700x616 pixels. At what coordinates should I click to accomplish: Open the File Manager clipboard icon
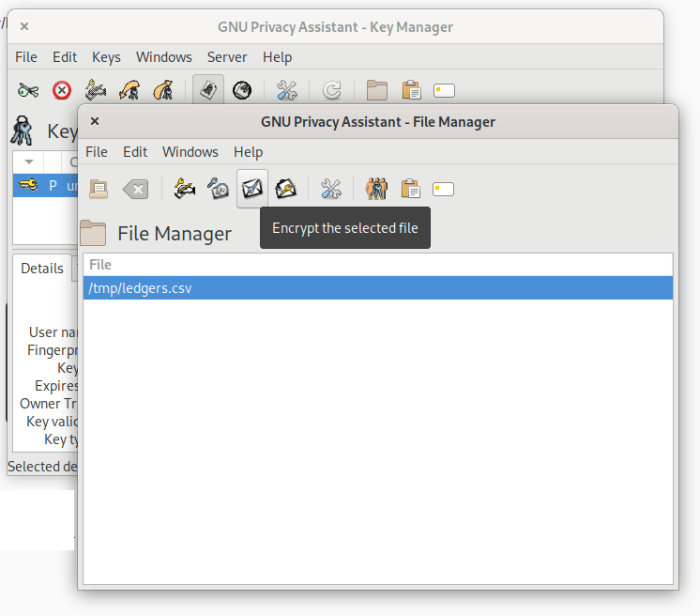(410, 189)
